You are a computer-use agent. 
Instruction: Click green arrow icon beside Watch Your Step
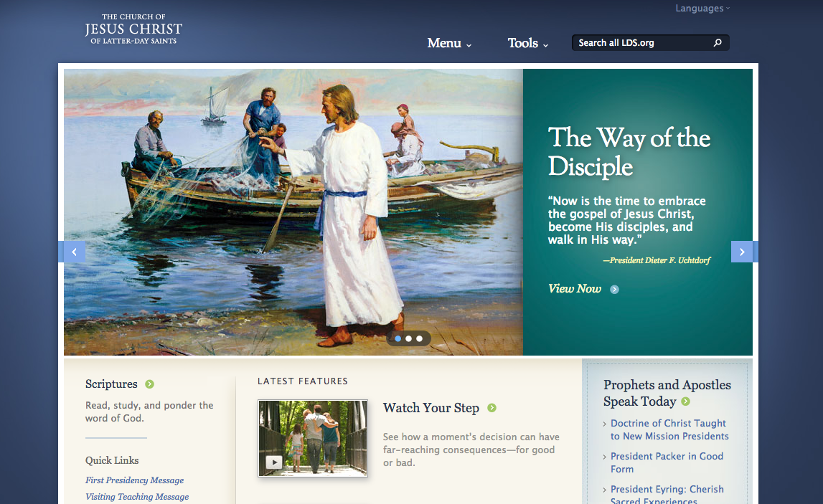pos(492,407)
